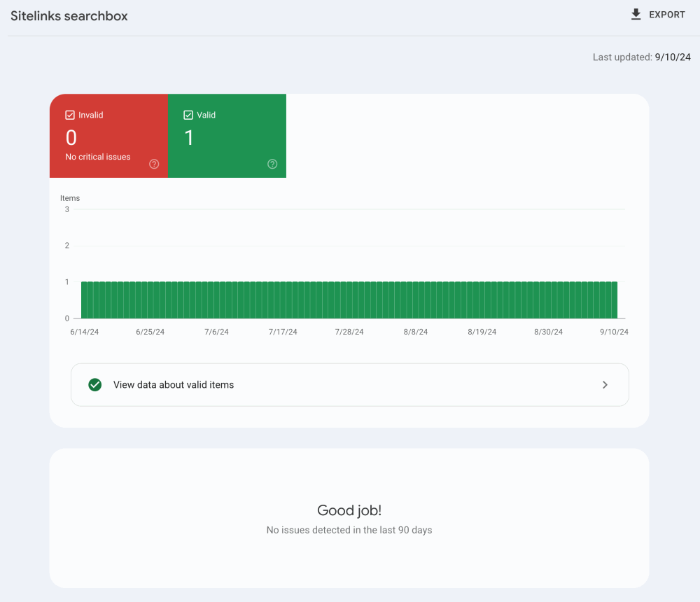
Task: Uncheck the Valid checkbox
Action: coord(188,115)
